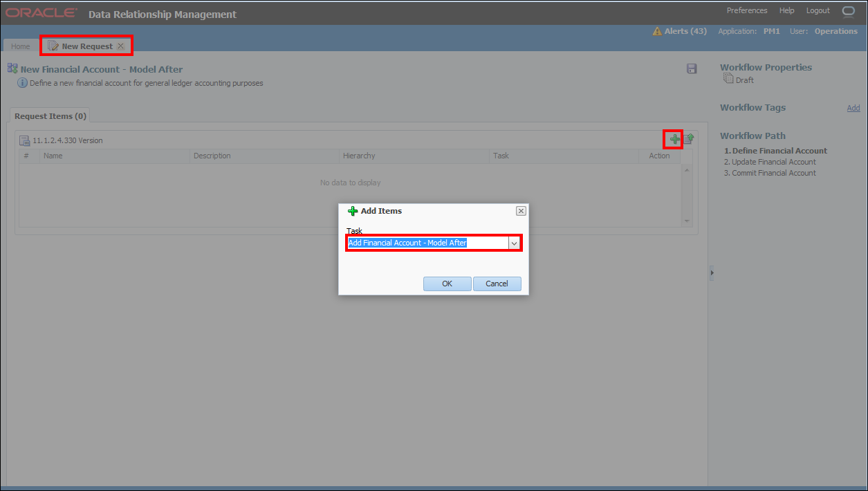The width and height of the screenshot is (868, 491).
Task: Save the request using the floppy disk icon
Action: point(692,68)
